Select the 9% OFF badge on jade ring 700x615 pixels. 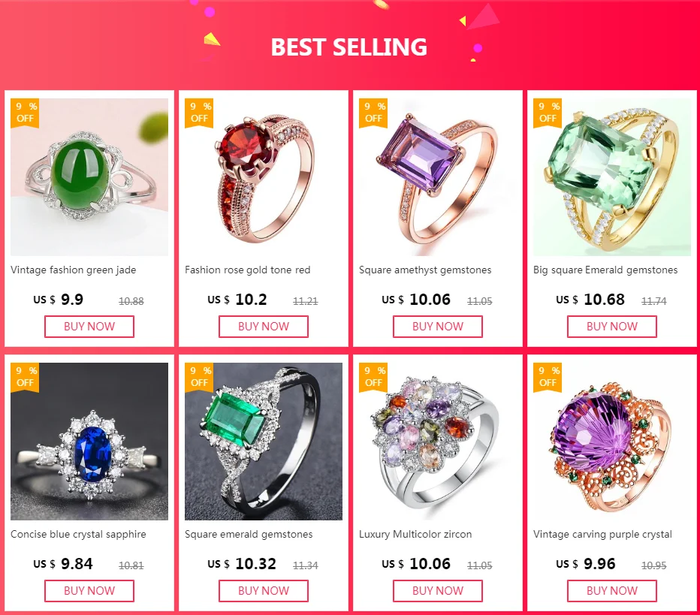coord(25,113)
